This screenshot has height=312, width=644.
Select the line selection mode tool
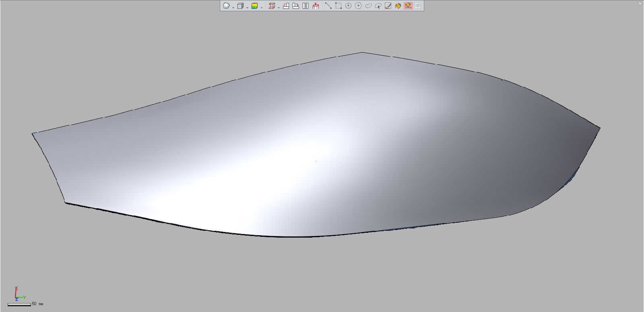coord(328,6)
